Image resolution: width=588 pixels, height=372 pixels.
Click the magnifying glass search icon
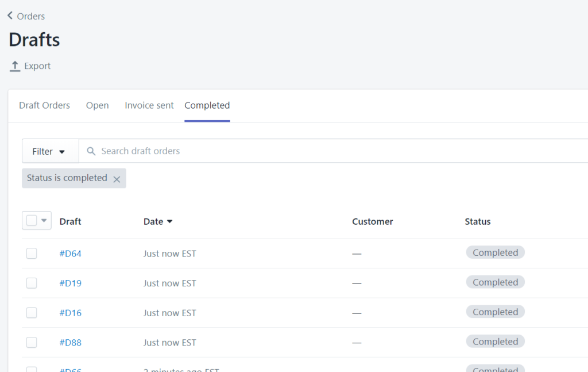(91, 151)
